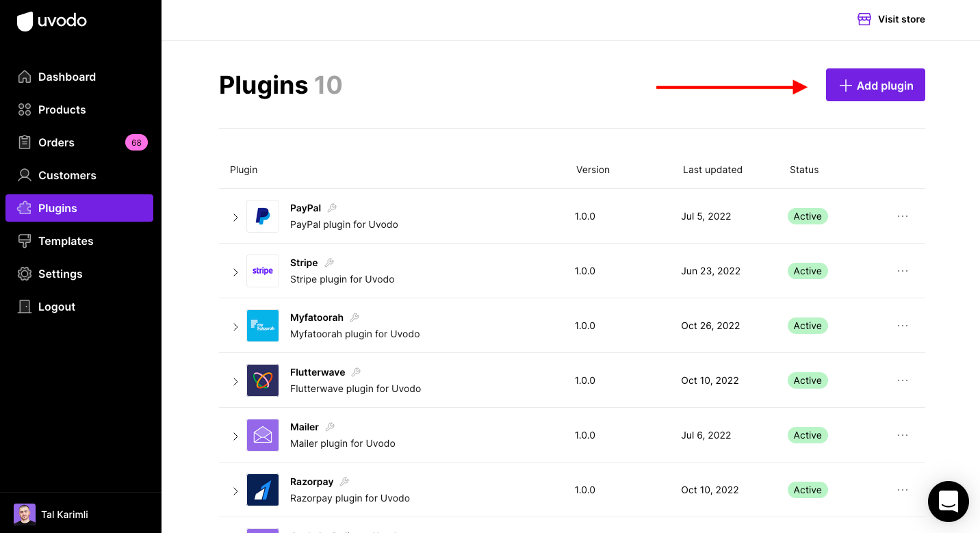Image resolution: width=980 pixels, height=533 pixels.
Task: Open Settings in the sidebar
Action: click(x=79, y=274)
